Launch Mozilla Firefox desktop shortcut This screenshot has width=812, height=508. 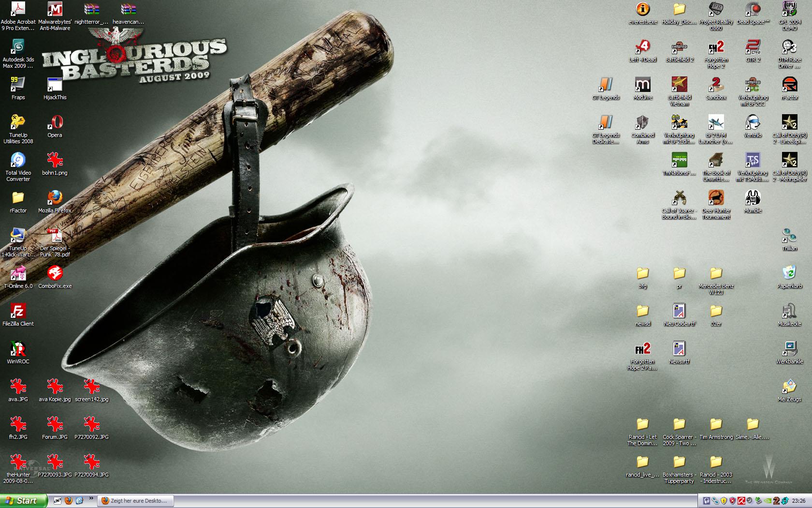(55, 202)
